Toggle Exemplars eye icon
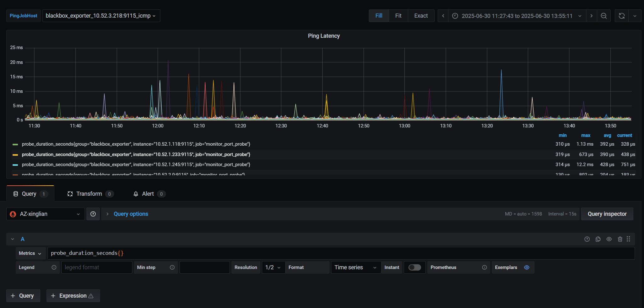Screen dimensions: 644x308 [x=527, y=267]
